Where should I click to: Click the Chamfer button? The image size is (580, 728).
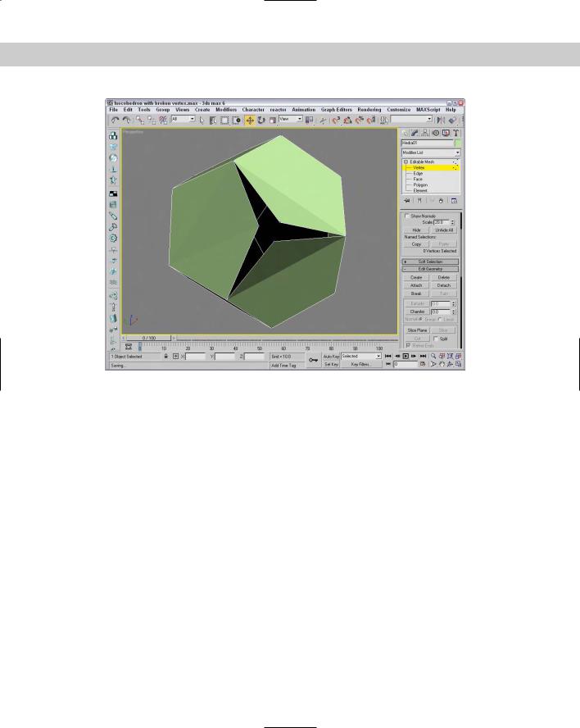pyautogui.click(x=417, y=312)
